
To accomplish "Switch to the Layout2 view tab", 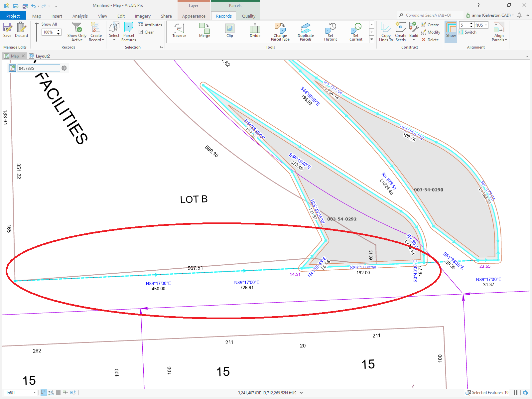I will point(40,56).
